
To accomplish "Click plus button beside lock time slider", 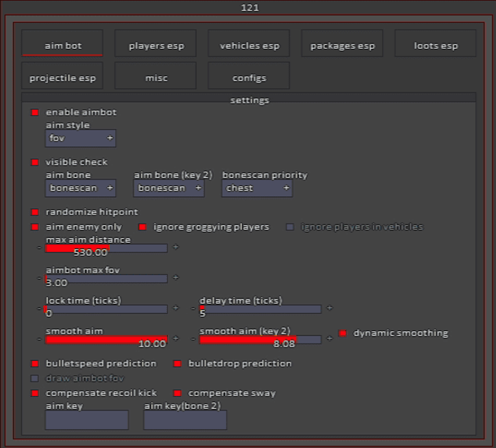I will click(176, 308).
